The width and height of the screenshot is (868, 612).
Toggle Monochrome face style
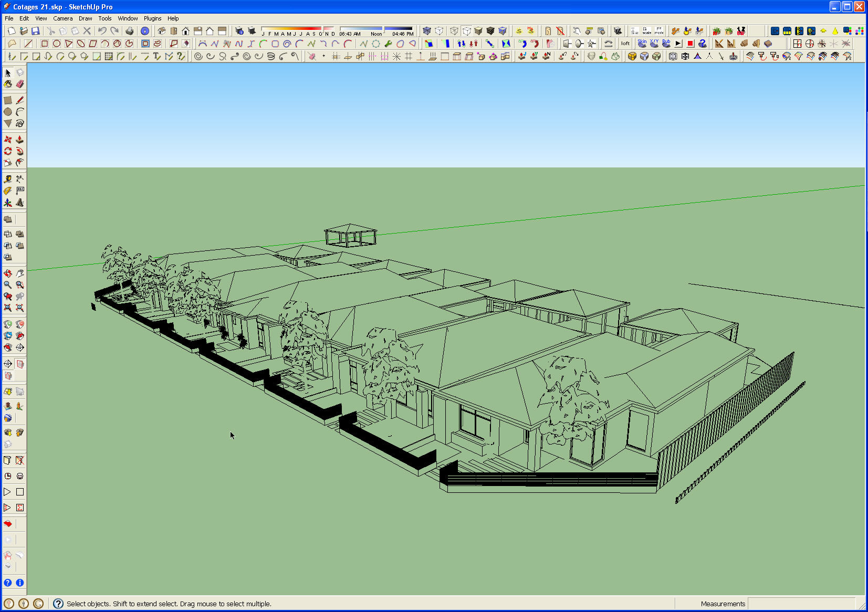point(503,31)
